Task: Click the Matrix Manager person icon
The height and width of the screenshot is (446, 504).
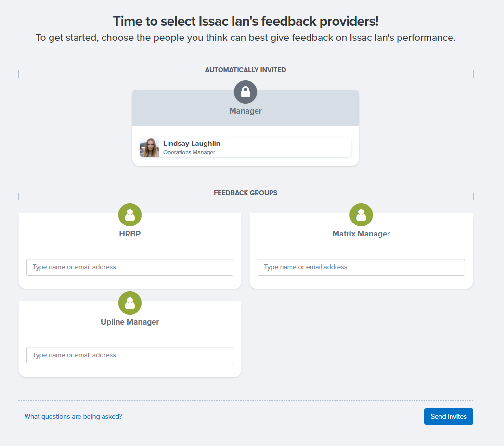Action: click(x=361, y=215)
